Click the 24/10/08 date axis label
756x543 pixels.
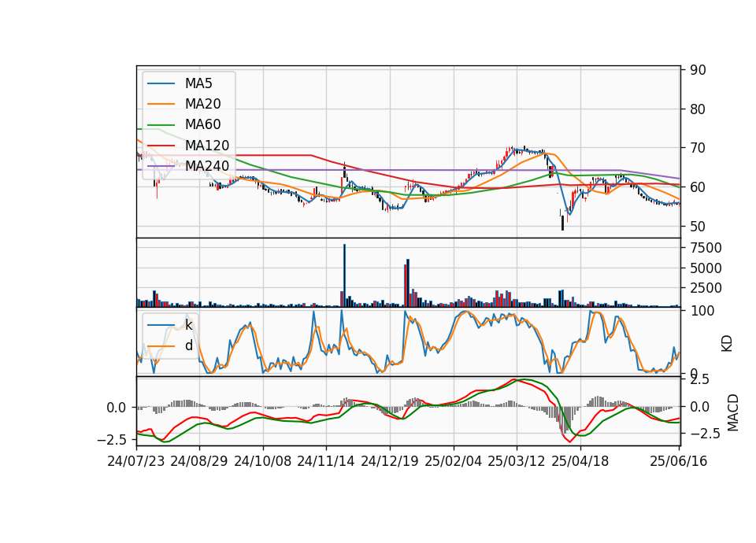tap(263, 461)
